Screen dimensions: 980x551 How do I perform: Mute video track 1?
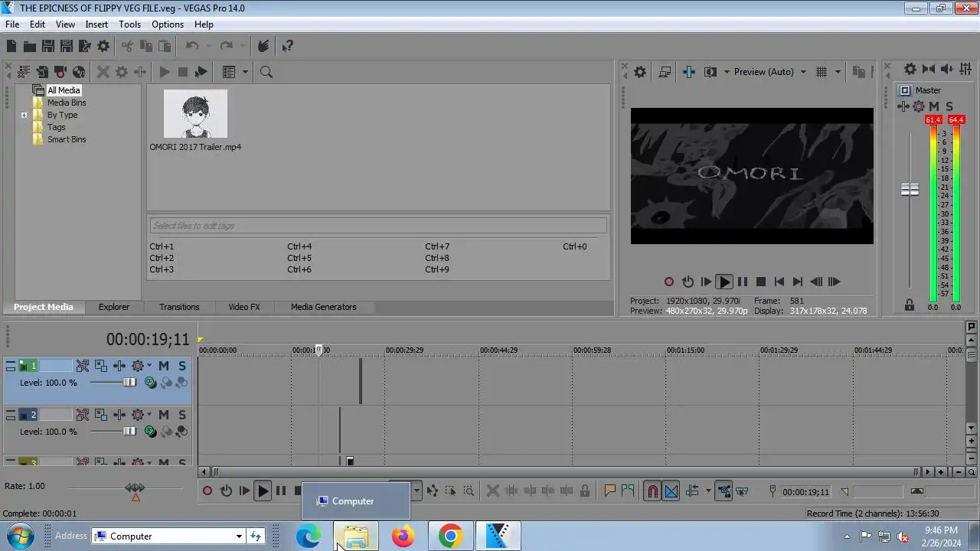(x=164, y=366)
